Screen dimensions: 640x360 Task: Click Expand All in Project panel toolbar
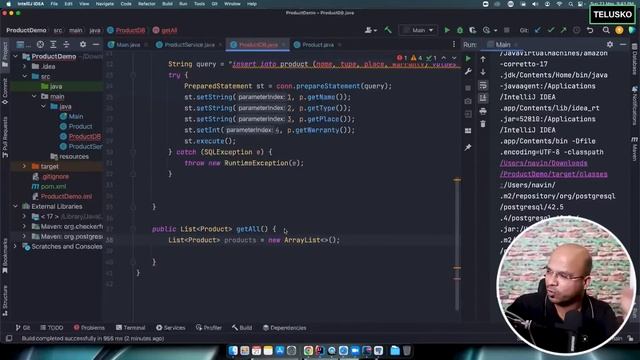pos(53,44)
